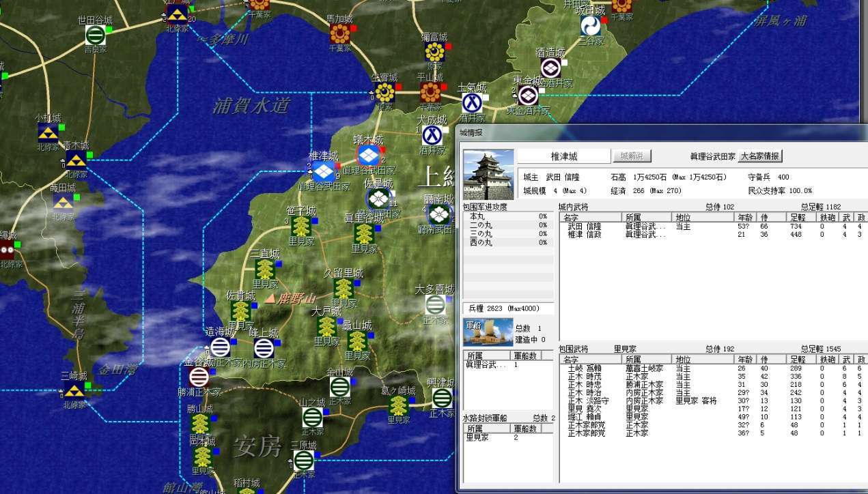Select the 馬加城 castle marker
Image resolution: width=868 pixels, height=494 pixels.
coord(339,33)
